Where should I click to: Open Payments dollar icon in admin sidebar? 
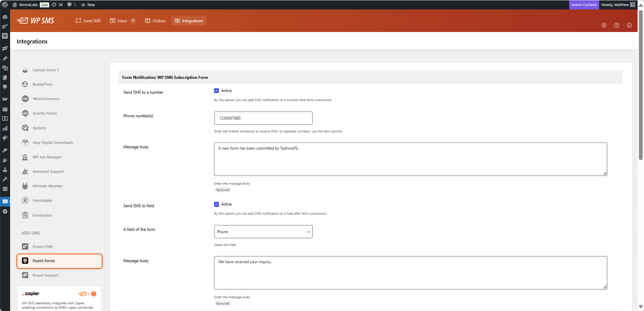[5, 119]
